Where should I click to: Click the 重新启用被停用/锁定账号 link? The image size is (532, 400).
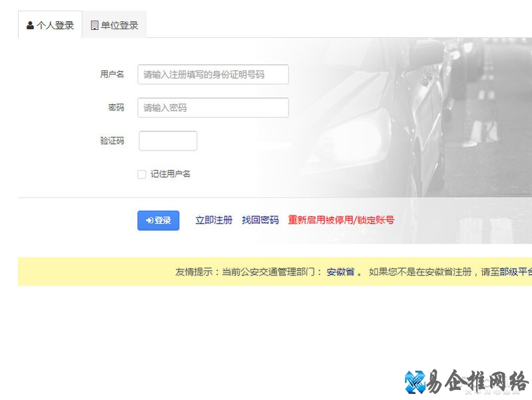(341, 220)
